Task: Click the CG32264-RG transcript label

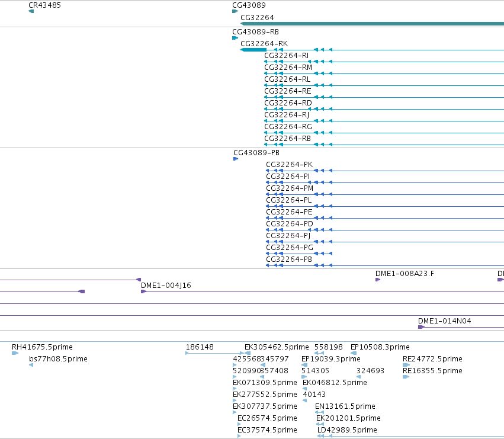Action: tap(288, 127)
